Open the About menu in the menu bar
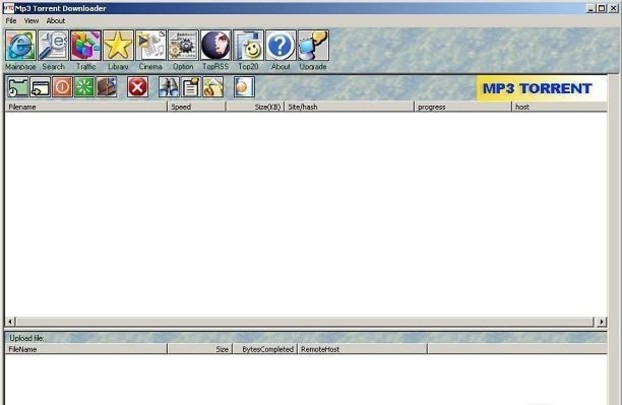 [x=56, y=21]
